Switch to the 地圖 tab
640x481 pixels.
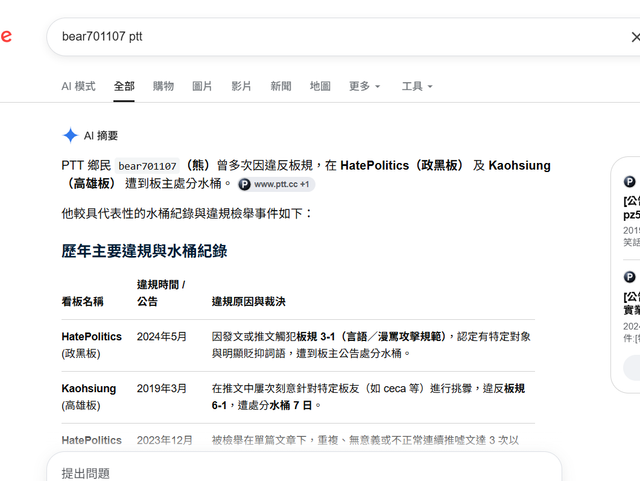point(320,86)
